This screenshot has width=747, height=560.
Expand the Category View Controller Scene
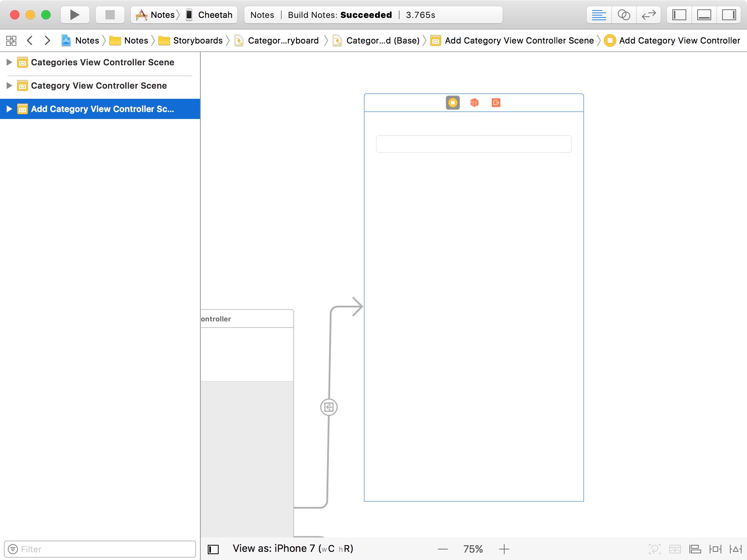tap(9, 85)
